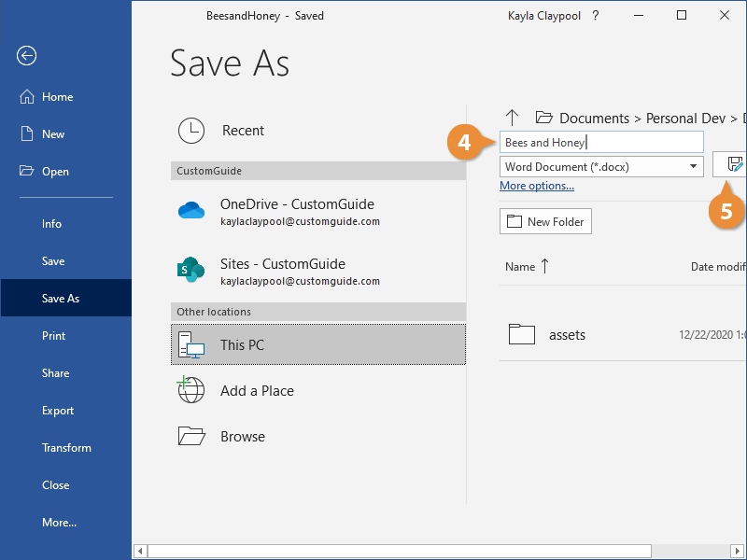Click the file name text field
Screen dimensions: 747x560
(x=601, y=143)
